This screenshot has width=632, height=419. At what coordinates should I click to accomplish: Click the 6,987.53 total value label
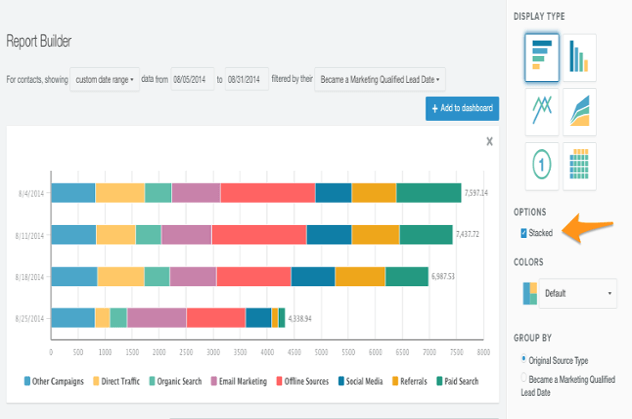(443, 276)
